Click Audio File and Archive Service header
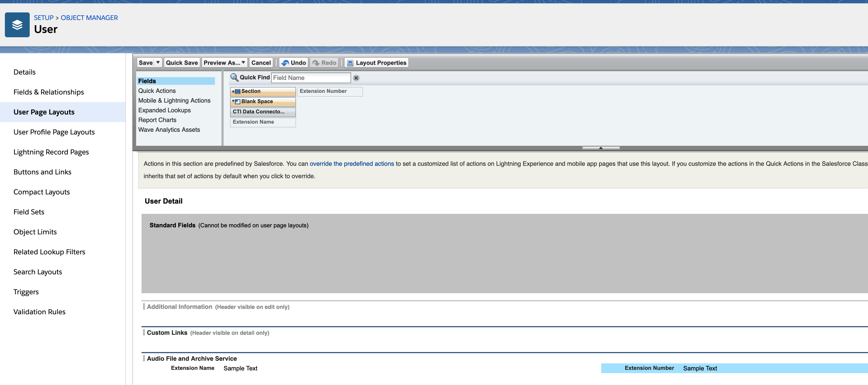This screenshot has height=385, width=868. (192, 359)
